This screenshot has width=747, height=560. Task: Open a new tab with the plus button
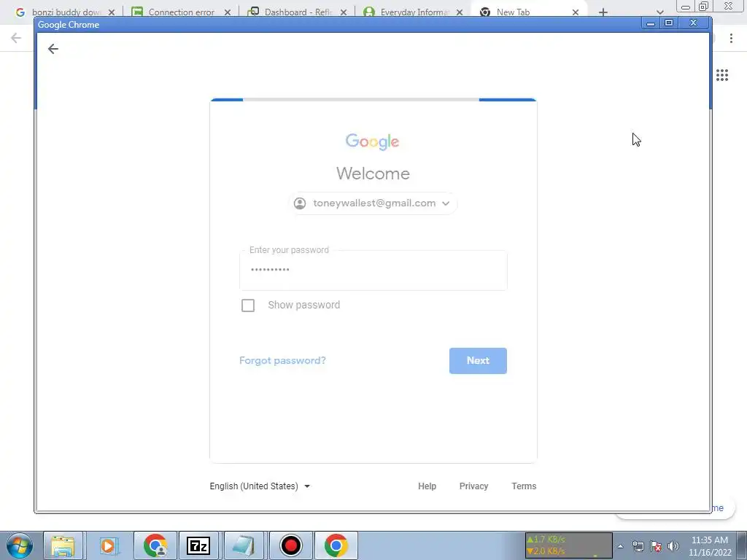pyautogui.click(x=603, y=12)
